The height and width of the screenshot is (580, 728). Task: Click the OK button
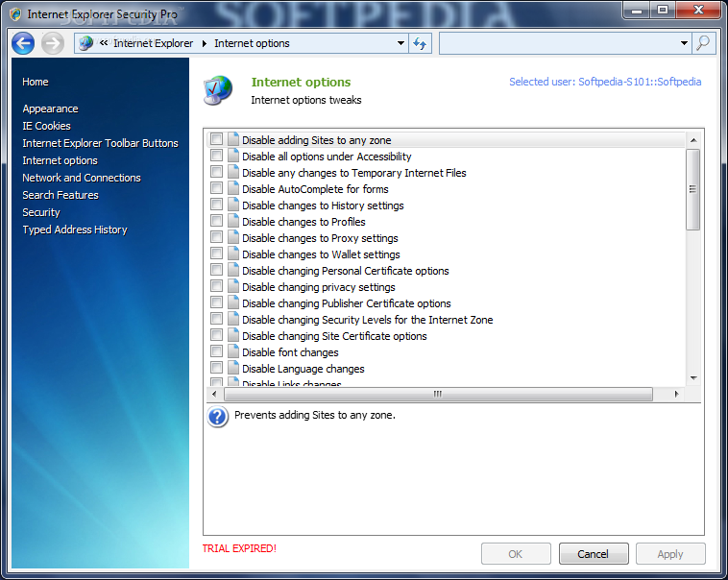click(x=516, y=554)
